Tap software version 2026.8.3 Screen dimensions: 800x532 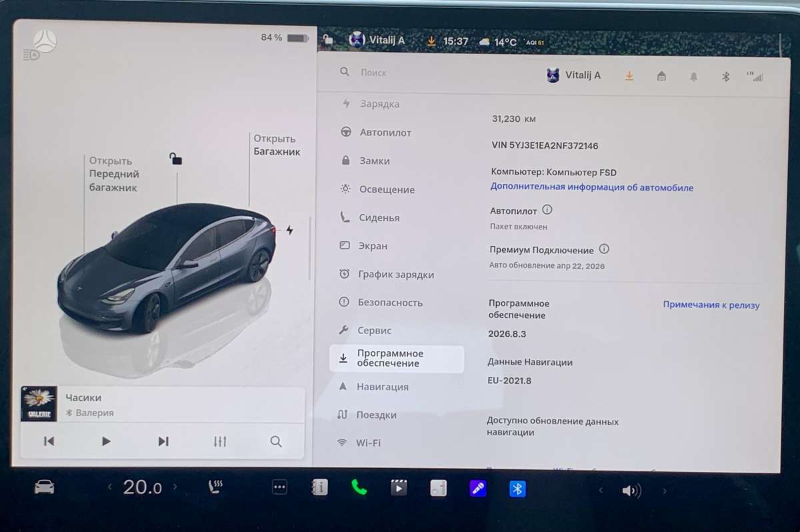tap(507, 333)
